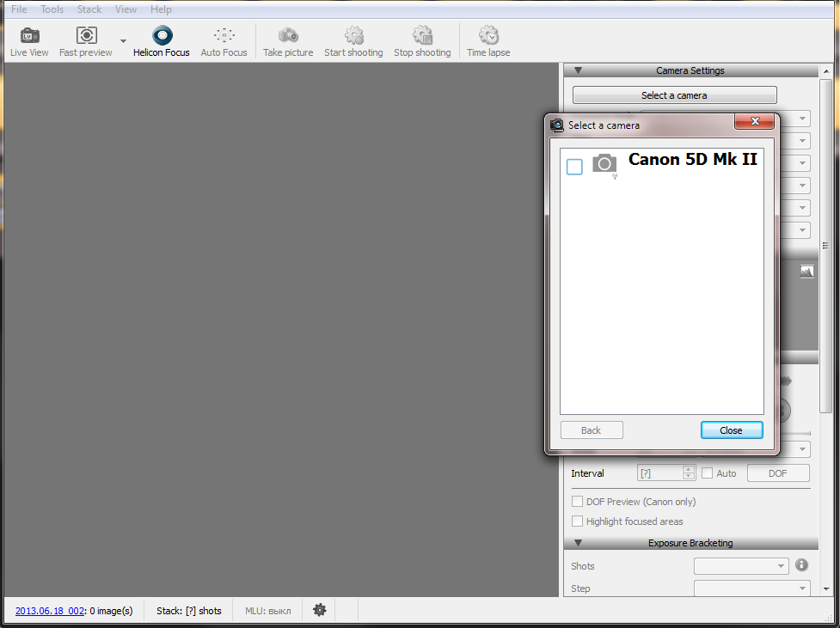Open the Tools menu

click(52, 9)
